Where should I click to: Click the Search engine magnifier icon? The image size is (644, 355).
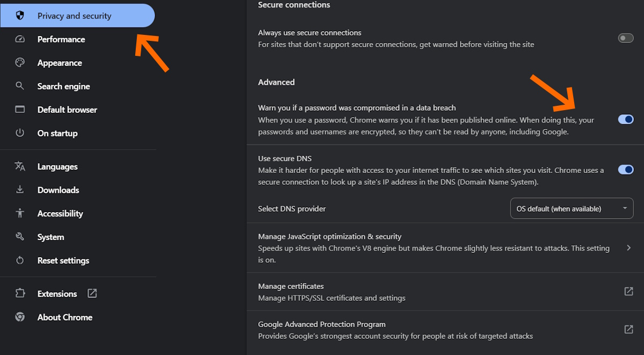(x=19, y=86)
